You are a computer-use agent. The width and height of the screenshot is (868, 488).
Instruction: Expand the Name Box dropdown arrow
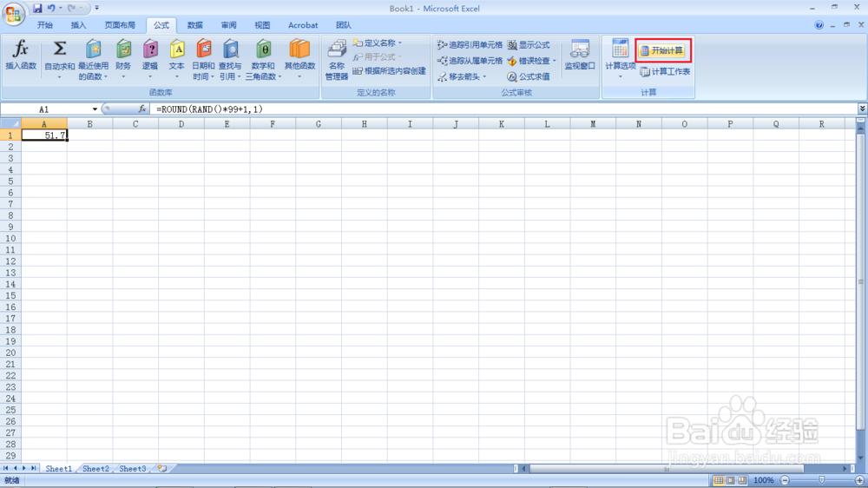95,109
